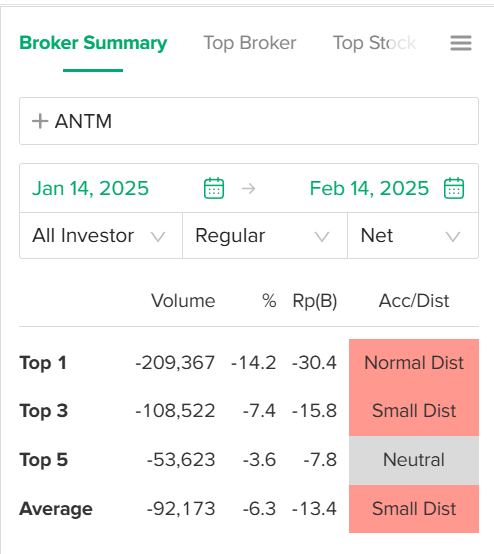
Task: Expand the Regular market dropdown
Action: coord(265,236)
